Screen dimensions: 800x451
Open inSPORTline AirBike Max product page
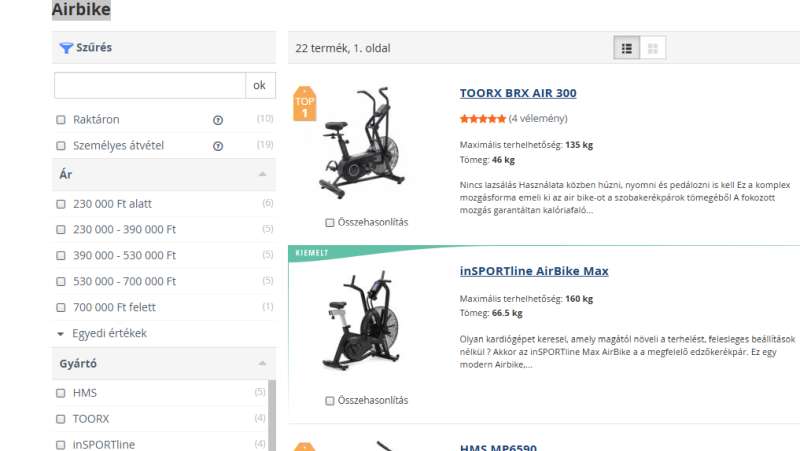(533, 271)
